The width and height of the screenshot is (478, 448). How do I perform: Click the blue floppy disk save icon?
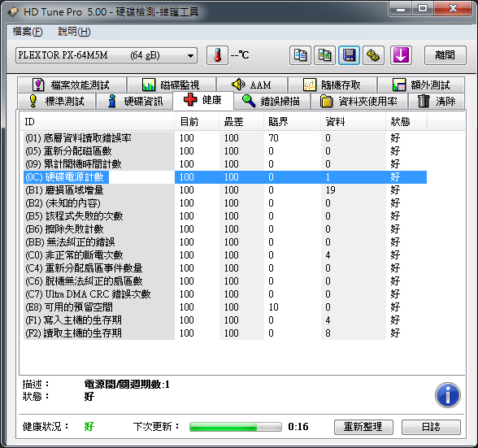[x=349, y=55]
